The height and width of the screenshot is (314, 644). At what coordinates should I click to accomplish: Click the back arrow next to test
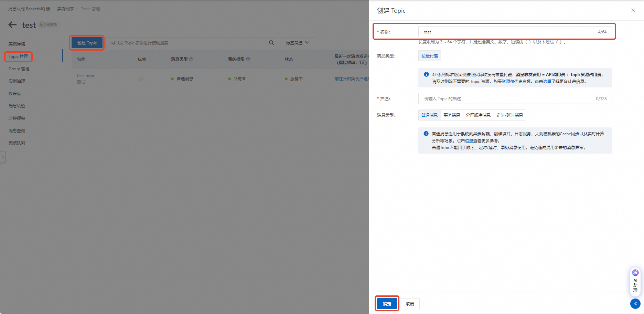coord(12,25)
